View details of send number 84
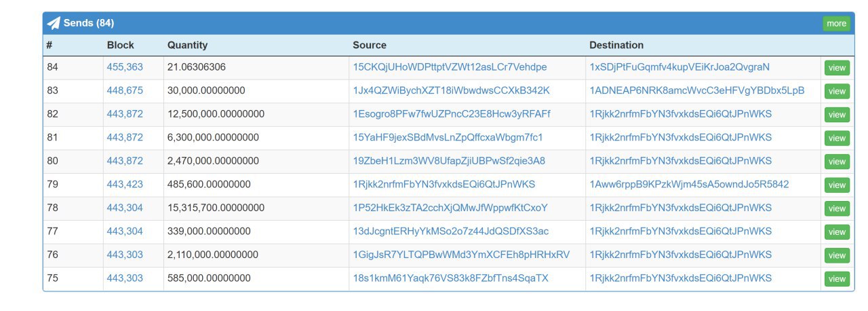This screenshot has height=311, width=868. (x=837, y=68)
